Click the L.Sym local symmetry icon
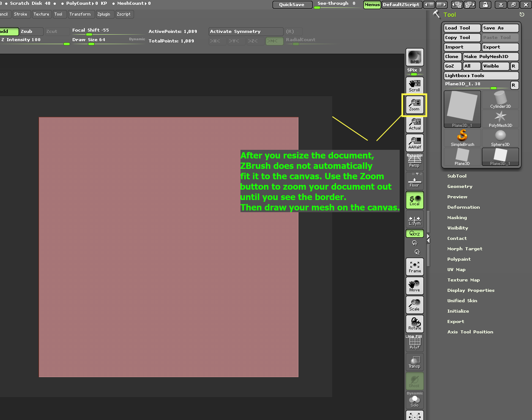The width and height of the screenshot is (532, 420). [x=415, y=220]
